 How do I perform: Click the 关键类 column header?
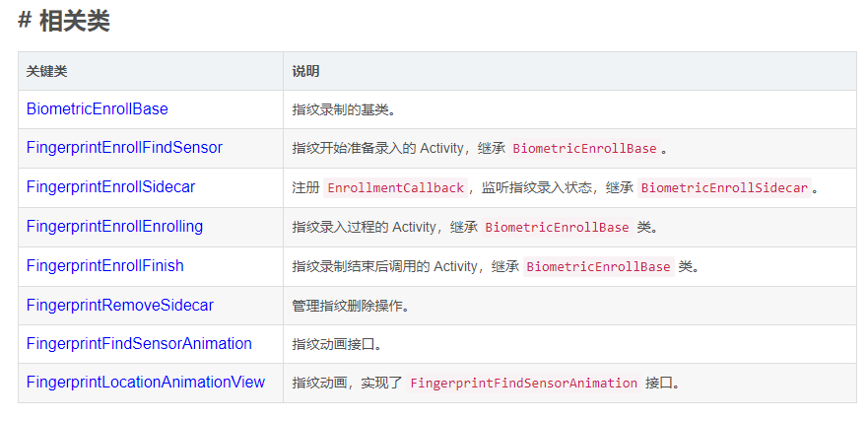tap(46, 71)
